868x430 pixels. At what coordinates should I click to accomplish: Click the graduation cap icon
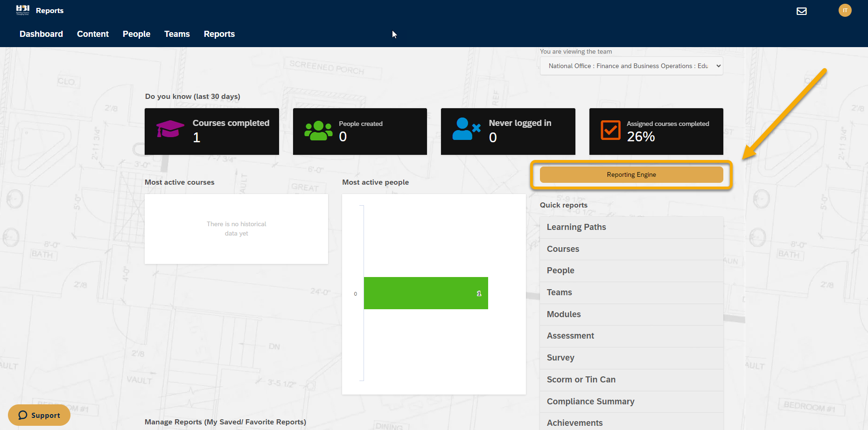point(170,129)
